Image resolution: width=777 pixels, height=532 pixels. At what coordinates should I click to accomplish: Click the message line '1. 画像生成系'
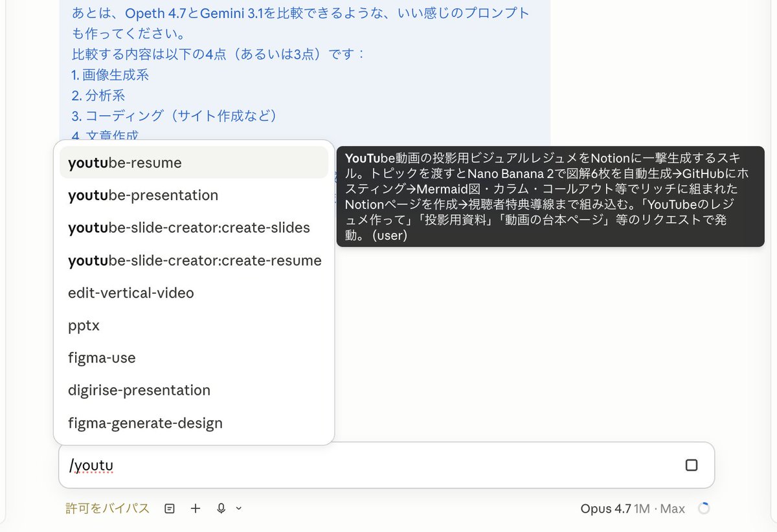click(110, 74)
